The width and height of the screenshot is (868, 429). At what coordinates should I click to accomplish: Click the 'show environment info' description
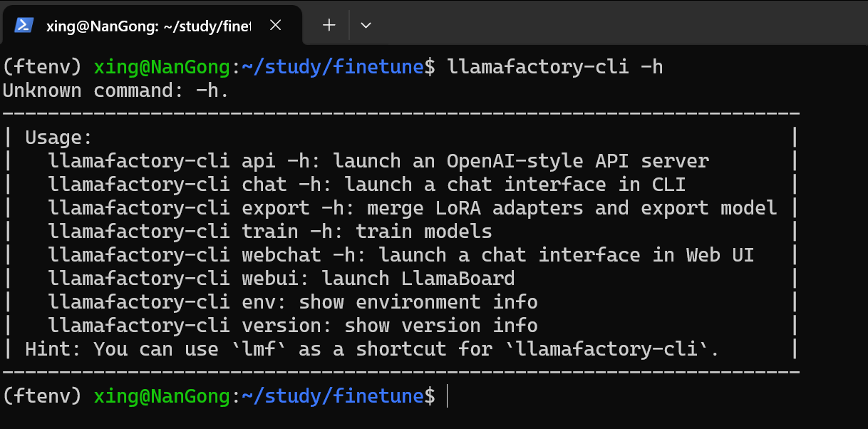click(418, 302)
